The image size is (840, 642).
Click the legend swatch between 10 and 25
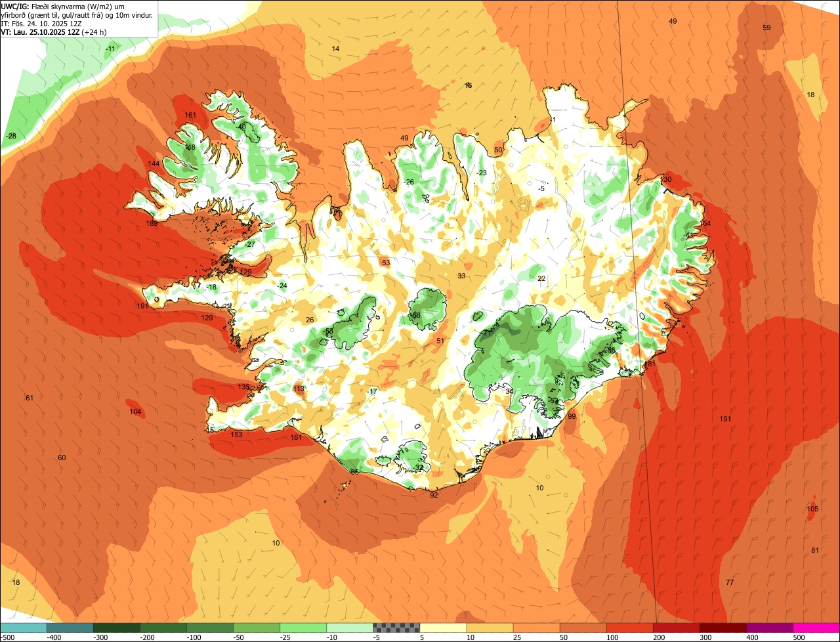(490, 628)
